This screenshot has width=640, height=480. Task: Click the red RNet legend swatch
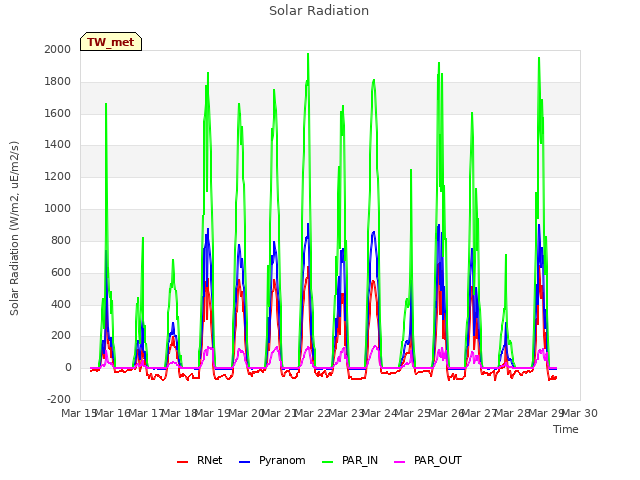[182, 462]
